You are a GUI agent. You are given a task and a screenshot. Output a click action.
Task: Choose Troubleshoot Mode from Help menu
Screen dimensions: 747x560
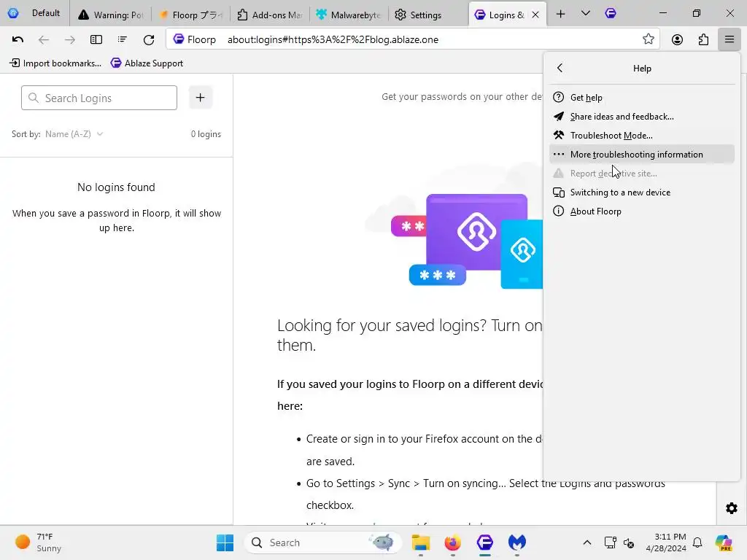pyautogui.click(x=642, y=135)
